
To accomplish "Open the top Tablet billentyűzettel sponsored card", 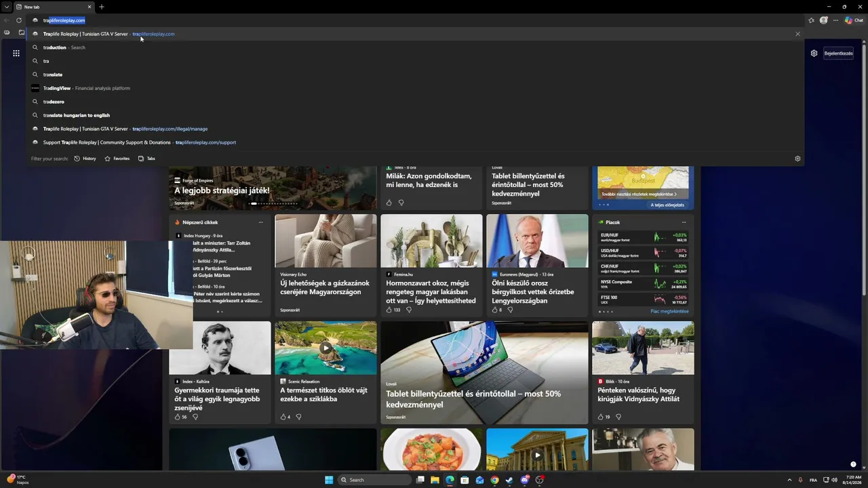I will 537,188.
